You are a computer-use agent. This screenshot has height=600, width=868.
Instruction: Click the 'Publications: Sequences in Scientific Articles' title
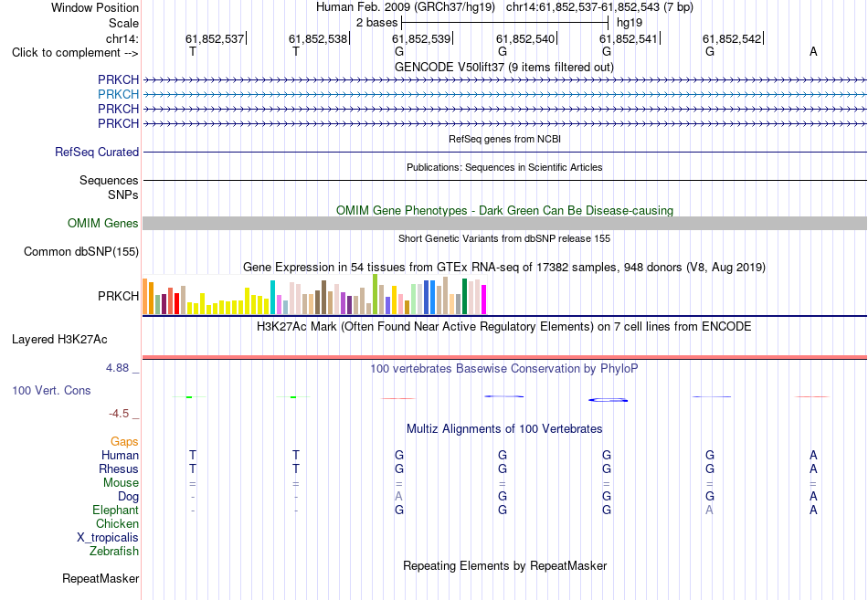[x=504, y=167]
